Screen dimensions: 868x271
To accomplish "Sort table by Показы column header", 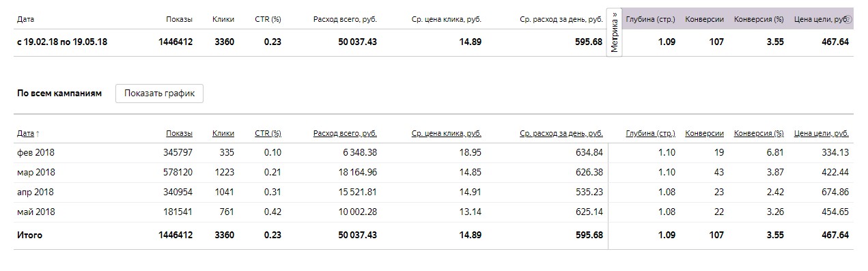I will click(x=179, y=134).
